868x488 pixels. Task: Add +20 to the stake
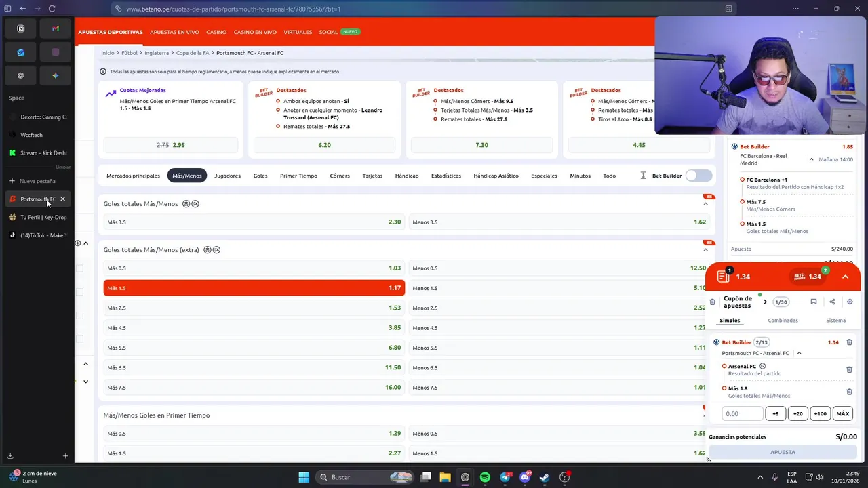[x=797, y=413]
